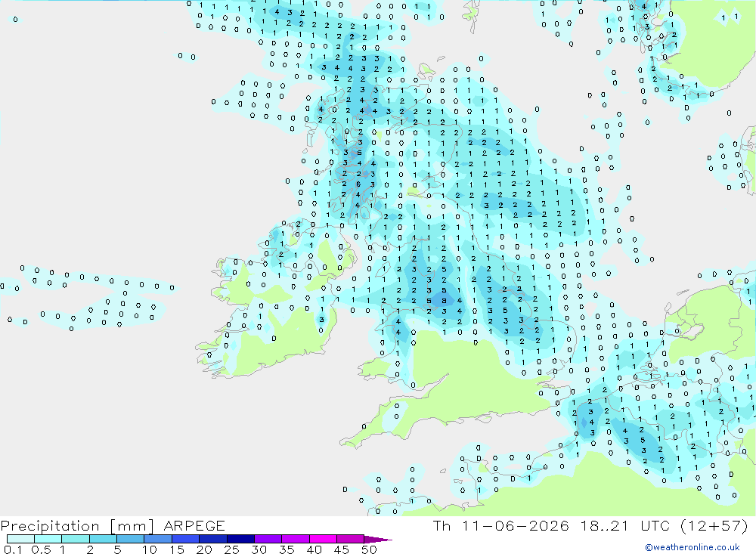Image resolution: width=756 pixels, height=554 pixels.
Task: Click the 5–10 mm legend color swatch
Action: pos(130,539)
